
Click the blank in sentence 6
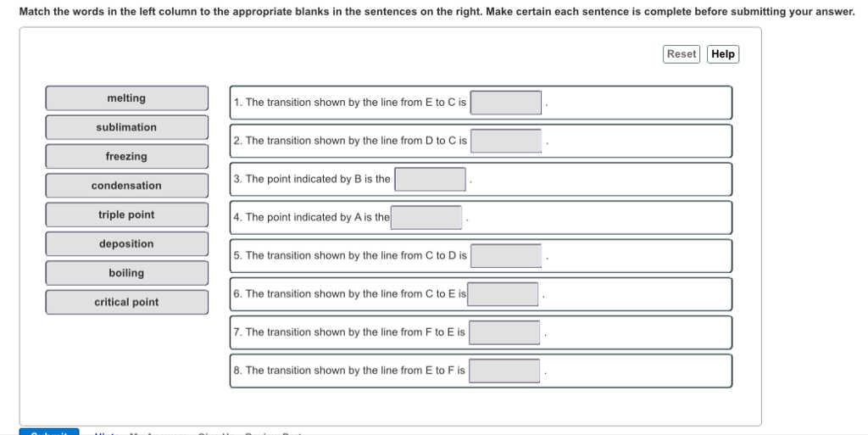click(504, 294)
